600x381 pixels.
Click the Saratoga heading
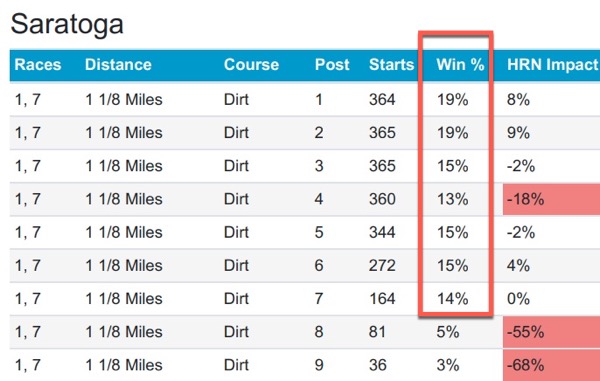pyautogui.click(x=67, y=24)
